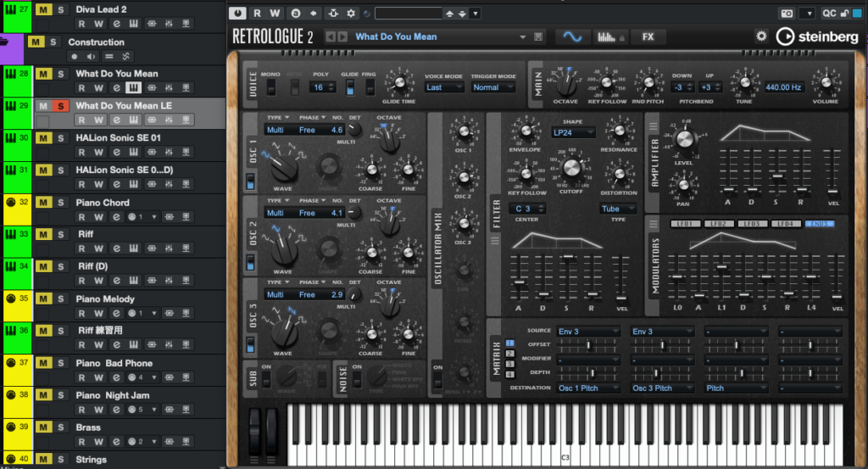The height and width of the screenshot is (469, 868).
Task: Load next preset with right arrow
Action: coord(342,36)
